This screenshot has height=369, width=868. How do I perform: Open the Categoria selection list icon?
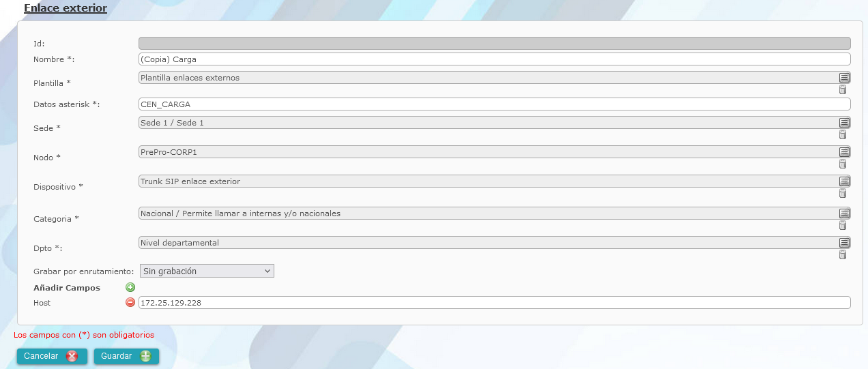point(844,213)
